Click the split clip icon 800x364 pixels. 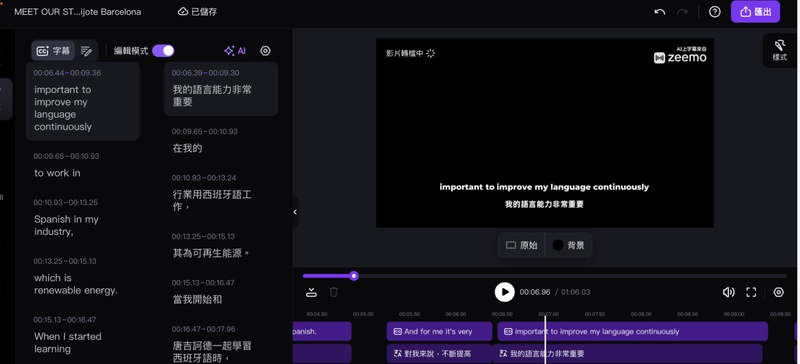tap(311, 292)
